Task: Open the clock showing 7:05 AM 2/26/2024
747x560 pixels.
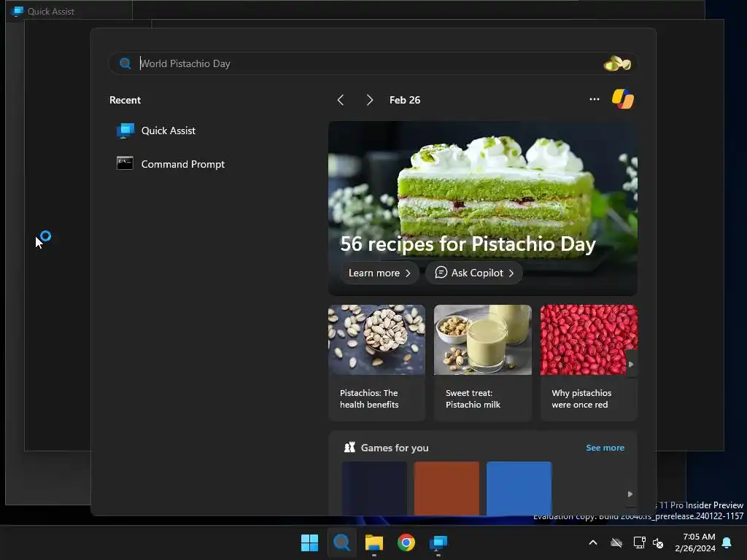Action: click(695, 542)
